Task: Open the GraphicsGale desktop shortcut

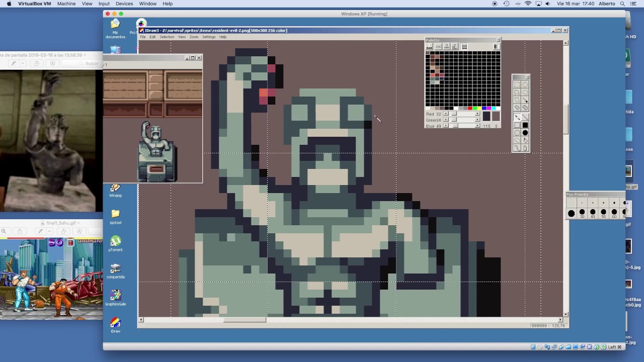Action: pyautogui.click(x=115, y=298)
